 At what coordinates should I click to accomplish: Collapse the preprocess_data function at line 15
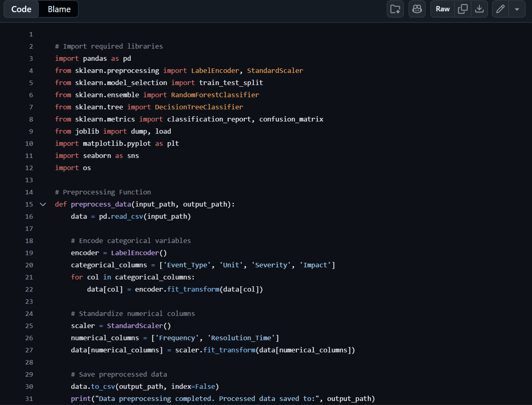tap(43, 205)
